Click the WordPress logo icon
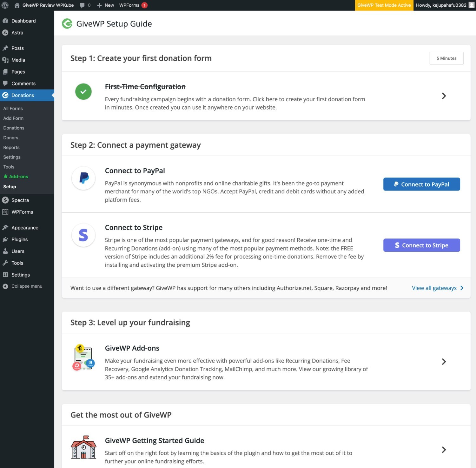This screenshot has width=476, height=468. (5, 5)
